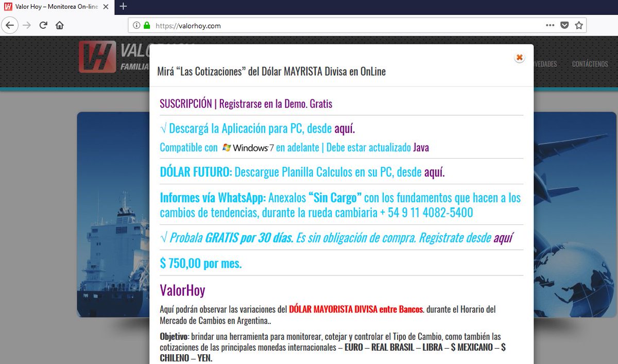The image size is (618, 364).
Task: Click the Pocket save icon in the address bar
Action: coord(564,25)
